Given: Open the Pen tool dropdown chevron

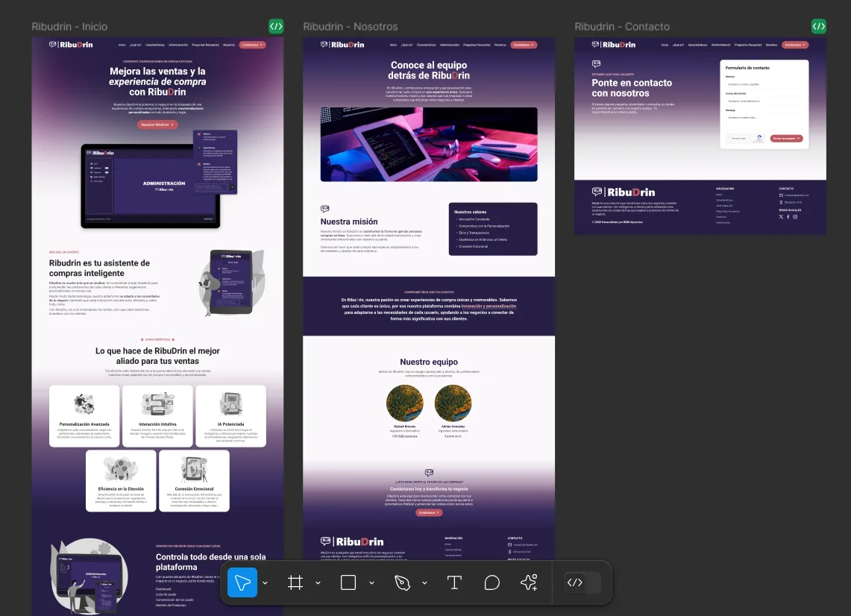Looking at the screenshot, I should [x=424, y=582].
